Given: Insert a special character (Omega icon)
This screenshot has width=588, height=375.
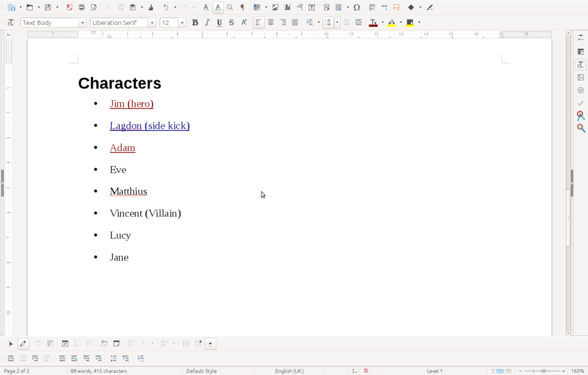Looking at the screenshot, I should 357,7.
